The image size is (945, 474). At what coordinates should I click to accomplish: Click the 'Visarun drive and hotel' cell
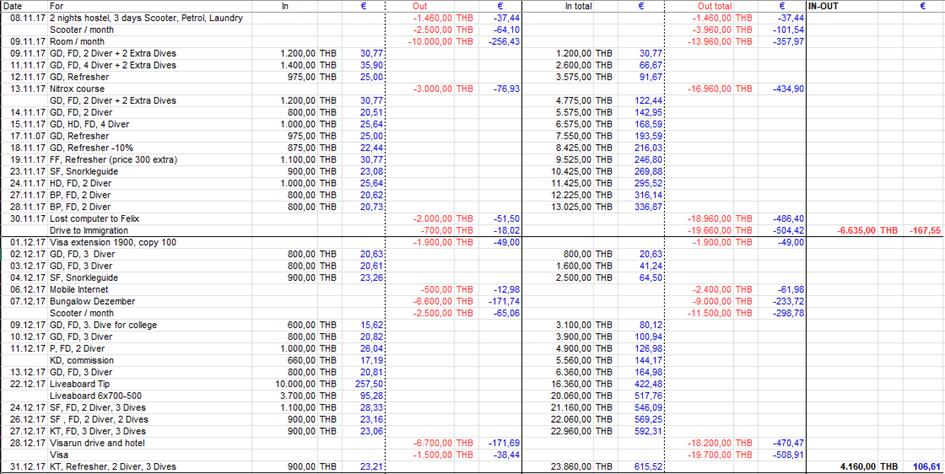tap(101, 442)
